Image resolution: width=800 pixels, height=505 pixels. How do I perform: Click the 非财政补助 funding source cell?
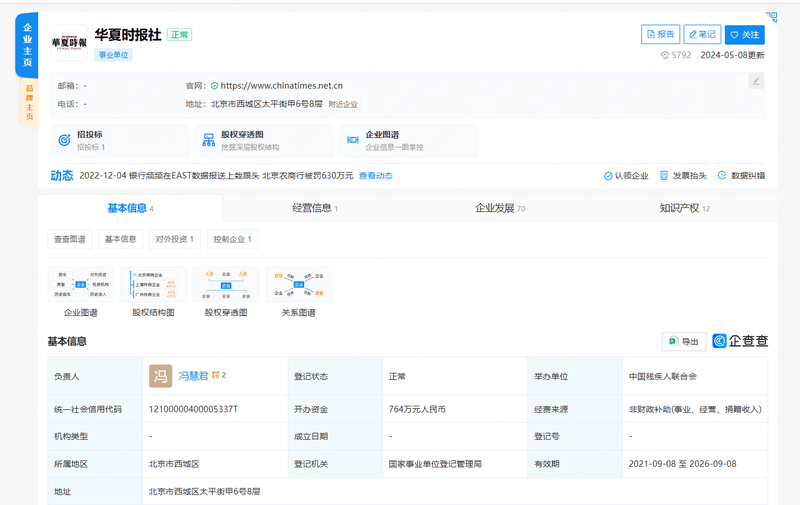pos(695,409)
